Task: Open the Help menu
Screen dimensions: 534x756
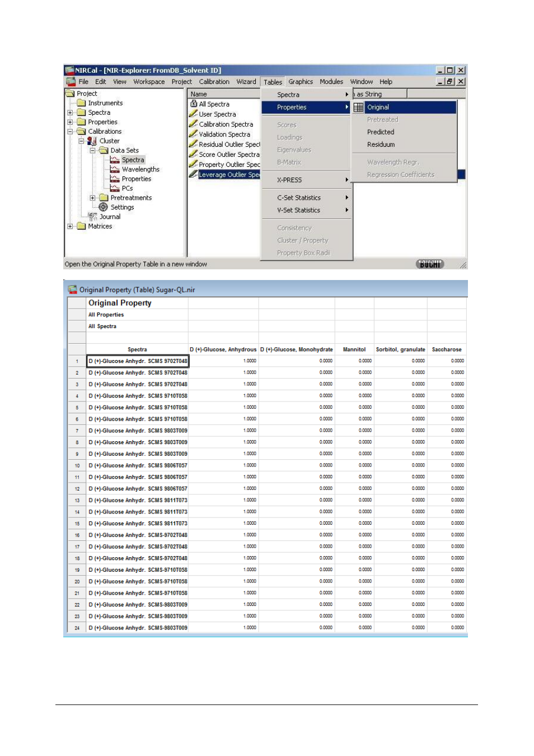Action: click(386, 82)
